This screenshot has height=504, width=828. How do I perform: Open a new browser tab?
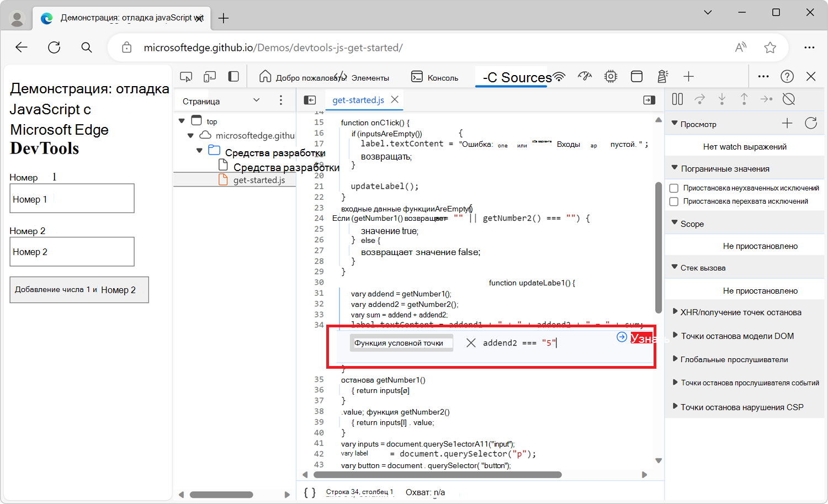pos(224,18)
